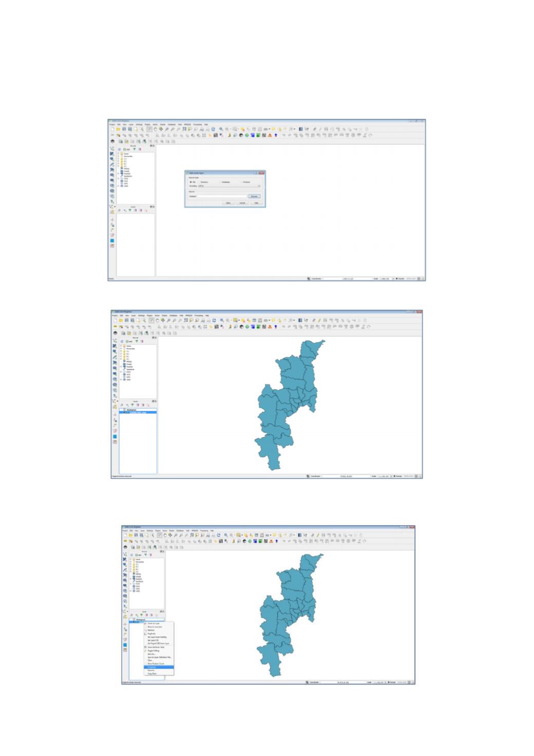This screenshot has width=534, height=756.
Task: Open Project menu in middle QGIS window
Action: (115, 316)
